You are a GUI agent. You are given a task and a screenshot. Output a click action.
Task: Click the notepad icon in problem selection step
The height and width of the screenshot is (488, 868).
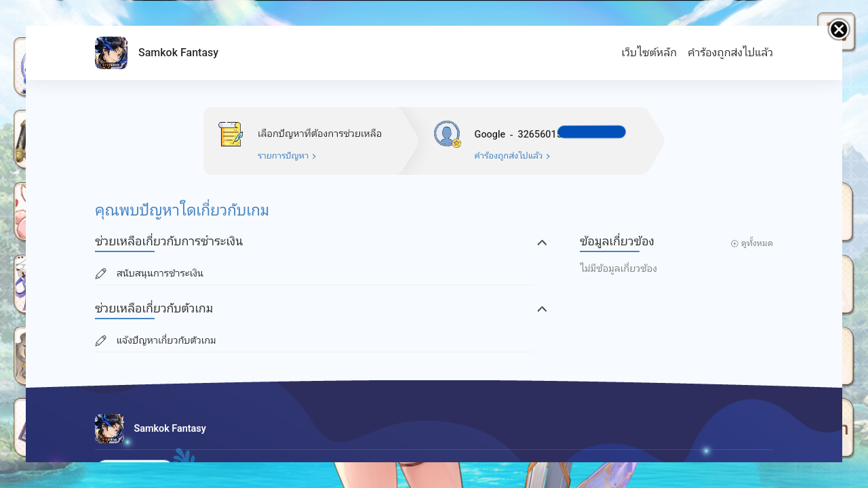point(231,134)
